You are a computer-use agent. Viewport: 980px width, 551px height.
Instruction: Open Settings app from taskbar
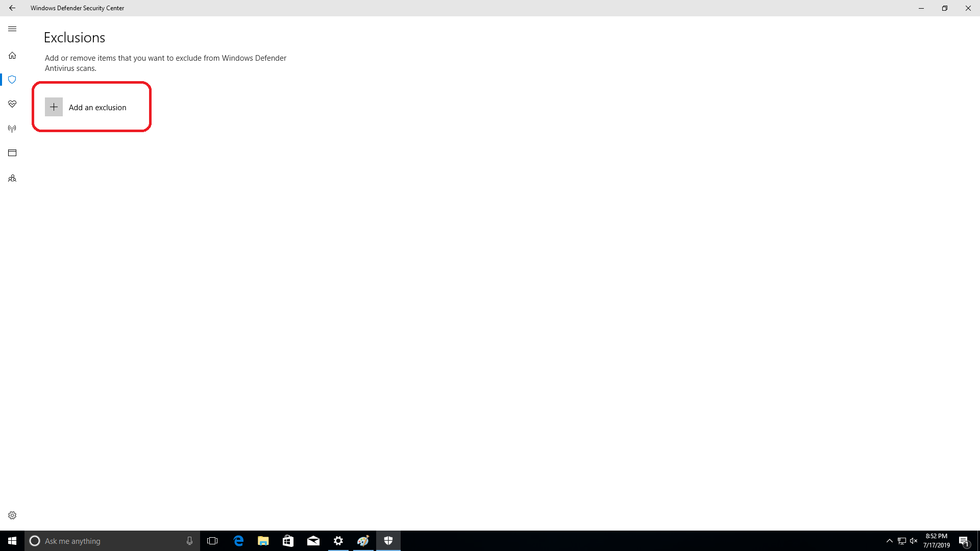tap(338, 541)
